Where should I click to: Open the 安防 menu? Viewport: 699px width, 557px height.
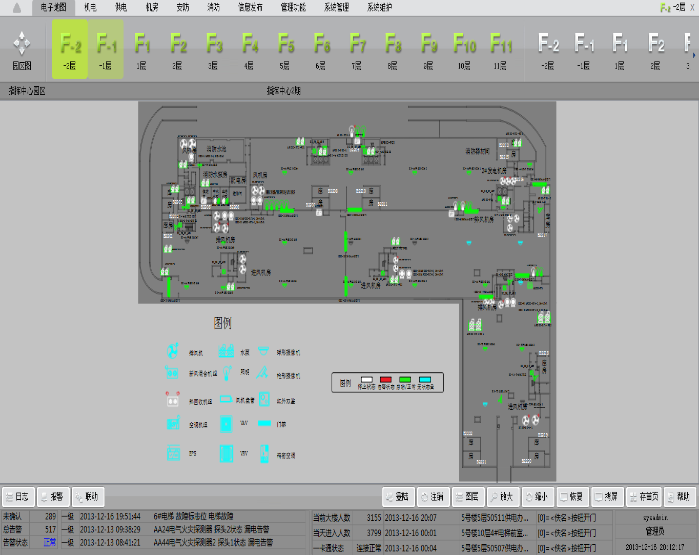click(182, 8)
